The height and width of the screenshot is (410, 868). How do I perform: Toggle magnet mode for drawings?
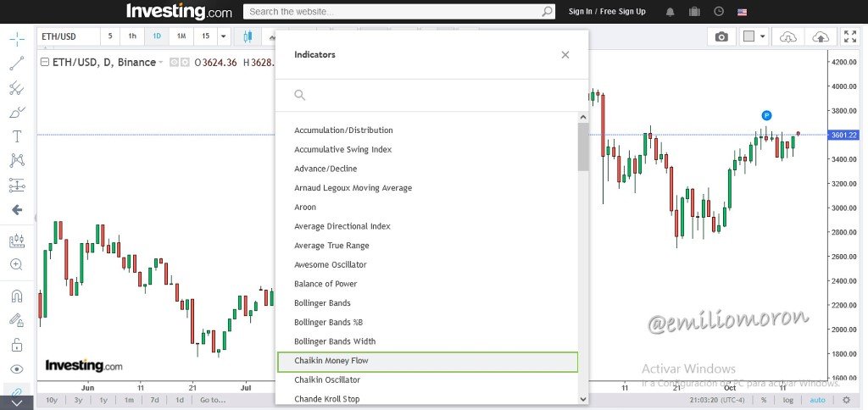(17, 296)
